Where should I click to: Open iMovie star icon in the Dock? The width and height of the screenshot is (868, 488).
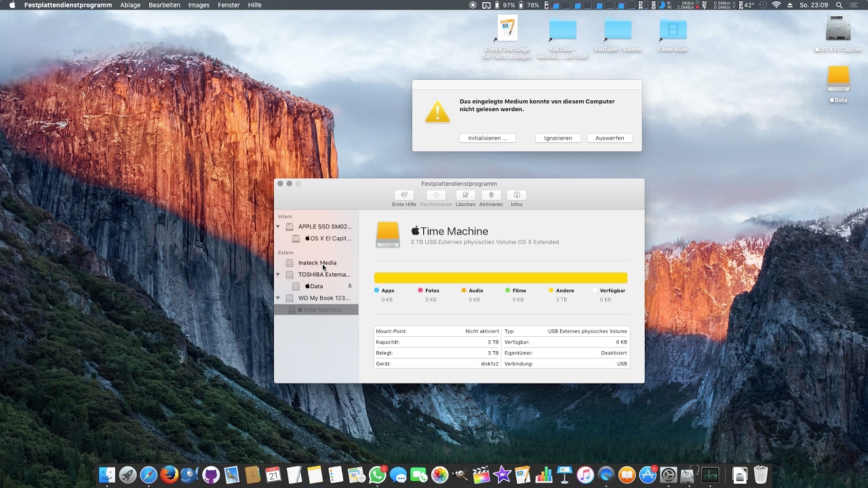502,475
